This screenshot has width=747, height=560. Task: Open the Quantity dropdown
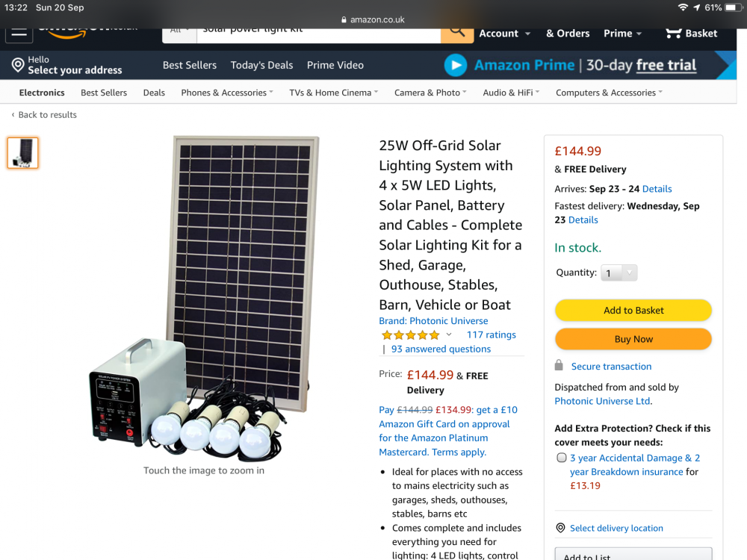point(619,273)
